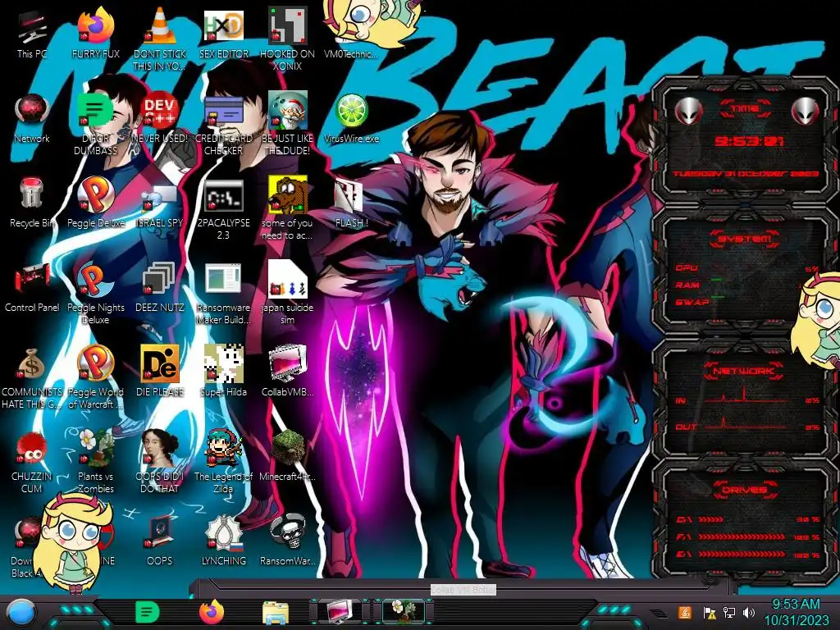Viewport: 840px width, 630px height.
Task: Switch to the CollabVM taskbar window
Action: click(x=340, y=612)
